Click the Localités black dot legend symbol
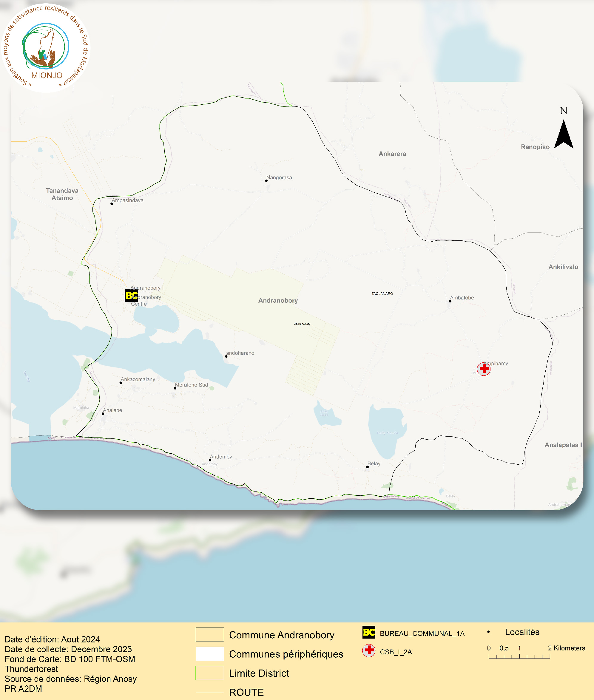The height and width of the screenshot is (700, 594). coord(488,632)
